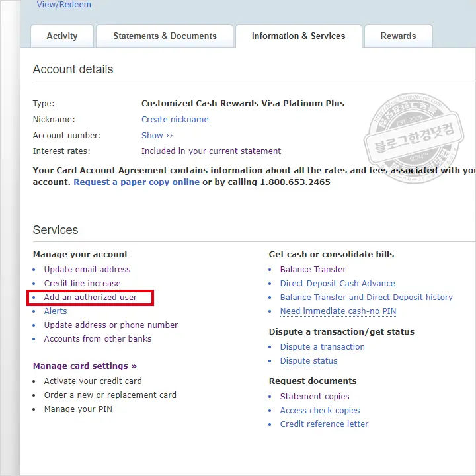Open the Statements & Documents tab

(x=165, y=36)
